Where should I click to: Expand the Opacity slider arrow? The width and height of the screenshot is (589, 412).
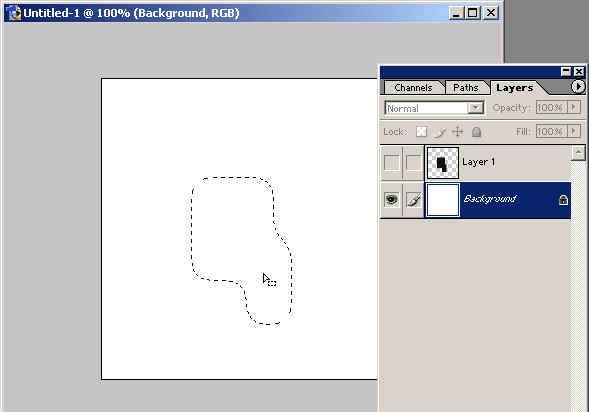coord(574,107)
